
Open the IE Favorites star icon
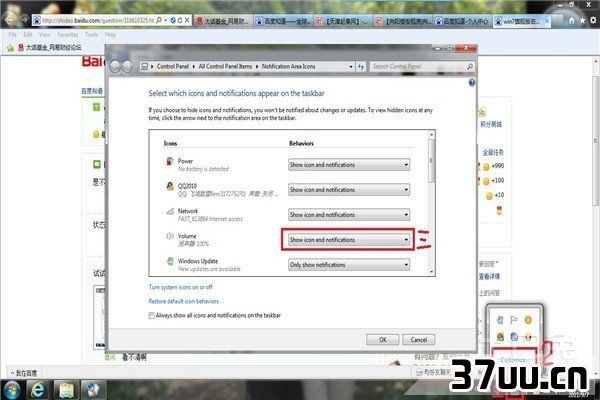(582, 21)
